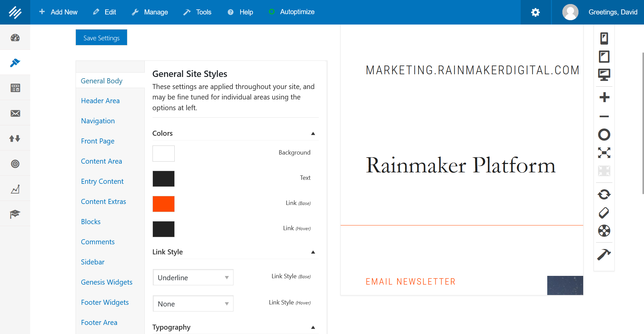The image size is (644, 334).
Task: Collapse the Typography section
Action: point(312,327)
